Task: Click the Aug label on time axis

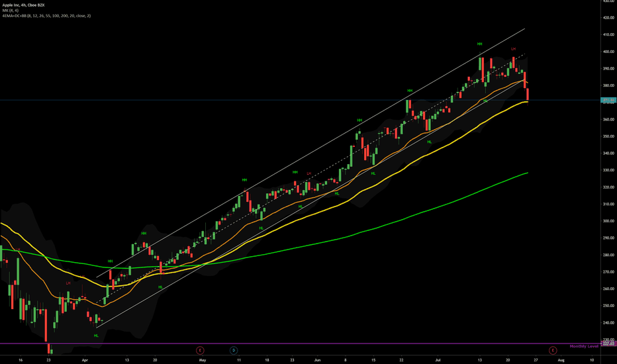Action: coord(561,360)
